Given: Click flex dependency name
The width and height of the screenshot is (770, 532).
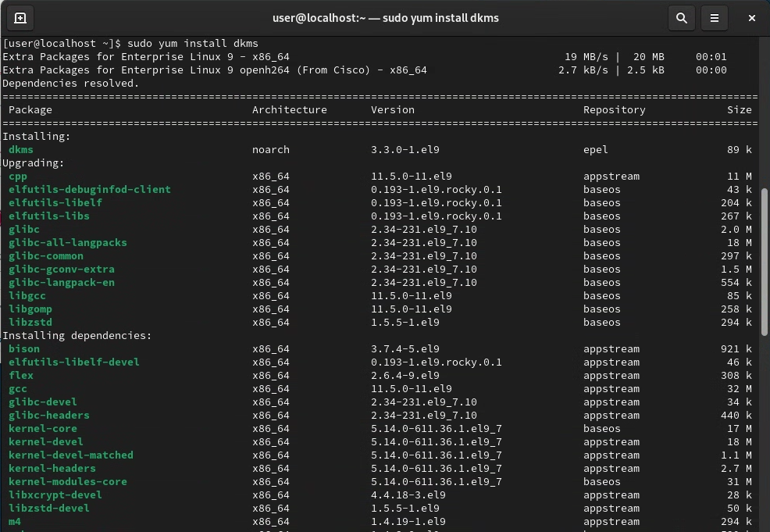Looking at the screenshot, I should click(20, 375).
